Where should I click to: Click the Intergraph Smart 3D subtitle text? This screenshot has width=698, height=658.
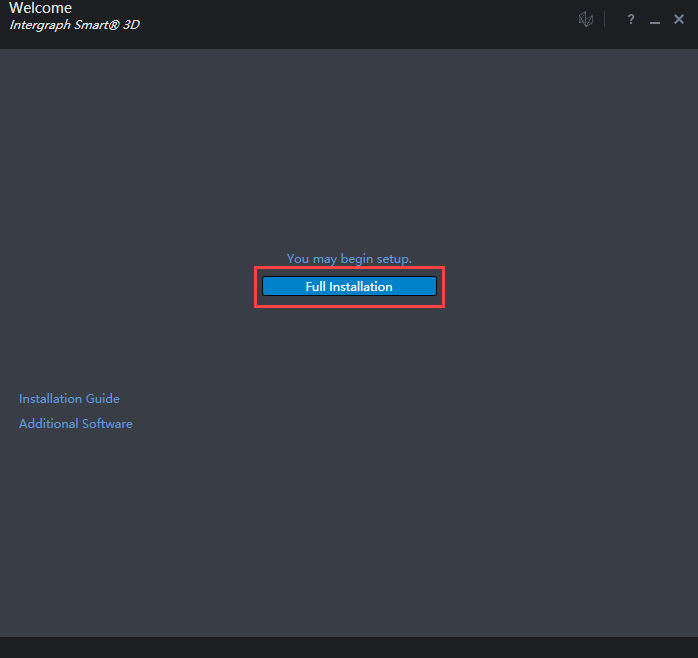pyautogui.click(x=74, y=25)
